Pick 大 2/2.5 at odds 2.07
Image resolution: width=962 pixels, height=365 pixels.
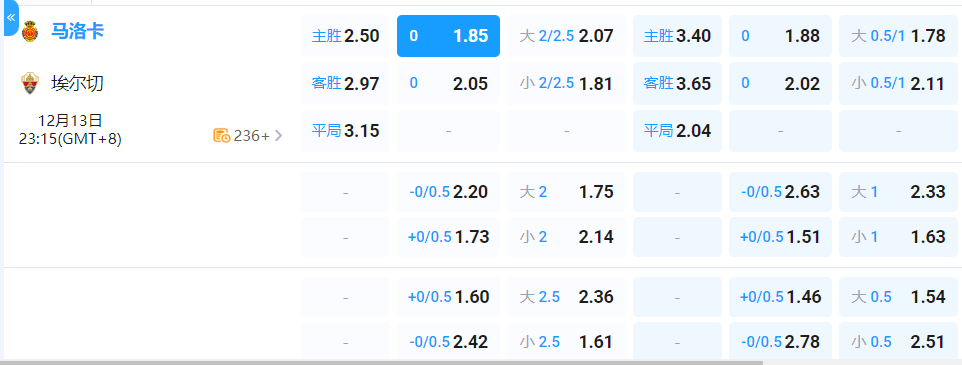[567, 36]
